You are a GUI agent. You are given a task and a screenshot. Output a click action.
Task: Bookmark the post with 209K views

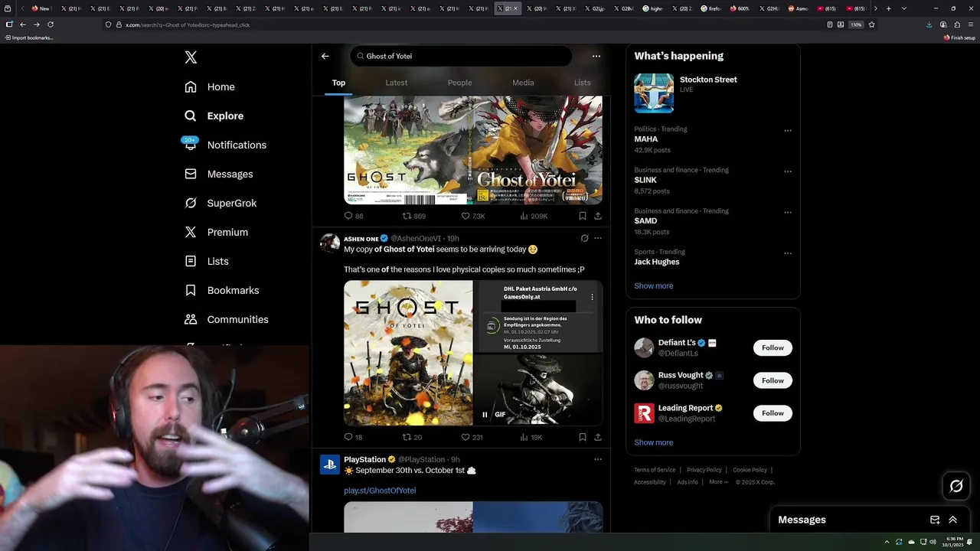click(x=583, y=217)
